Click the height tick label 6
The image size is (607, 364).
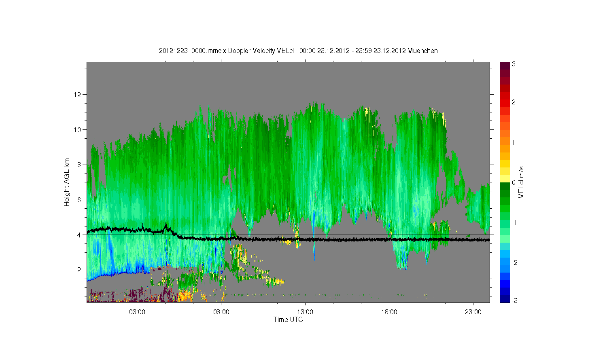[x=79, y=200]
